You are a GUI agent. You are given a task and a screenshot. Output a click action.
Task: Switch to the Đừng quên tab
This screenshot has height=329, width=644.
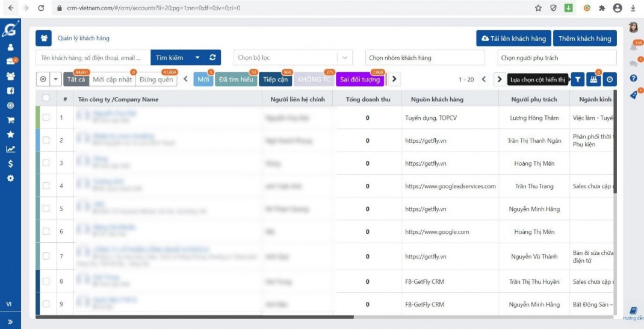156,80
